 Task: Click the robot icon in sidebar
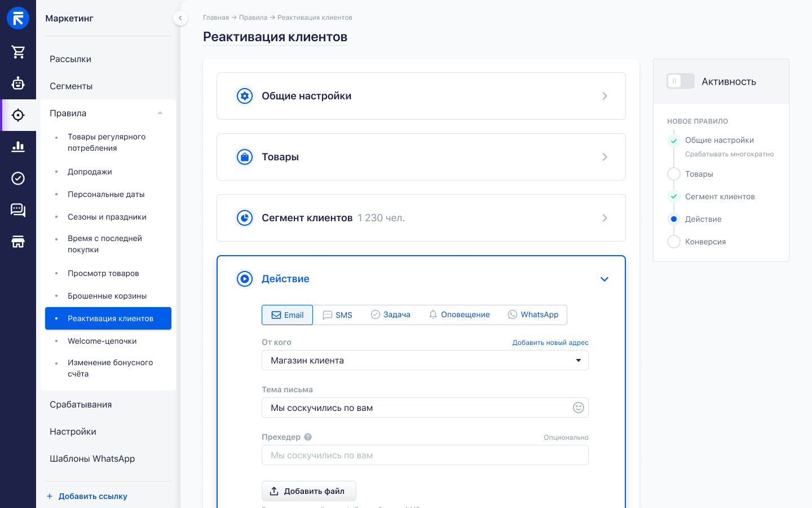click(18, 84)
